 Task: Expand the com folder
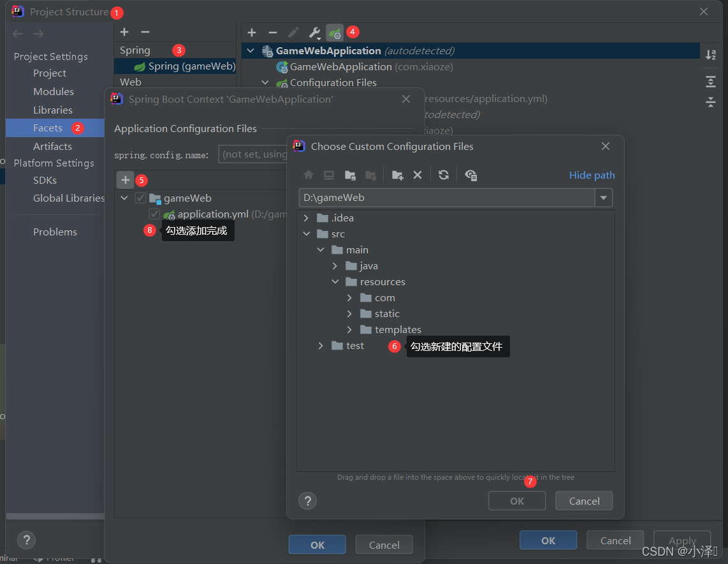pos(349,298)
